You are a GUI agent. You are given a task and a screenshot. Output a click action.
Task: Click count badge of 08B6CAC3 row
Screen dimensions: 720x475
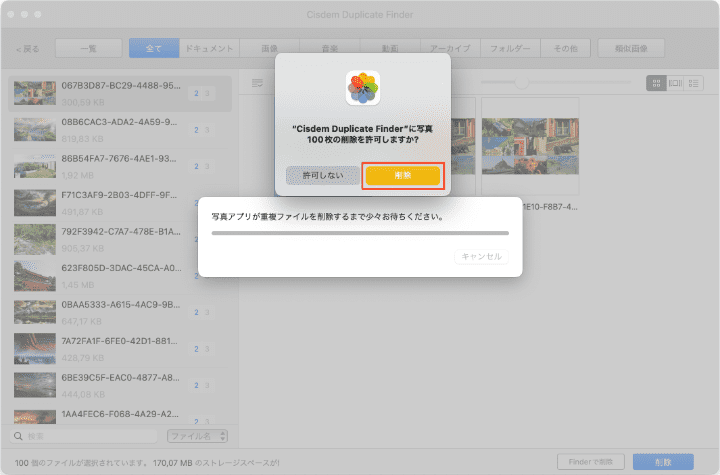pyautogui.click(x=202, y=130)
